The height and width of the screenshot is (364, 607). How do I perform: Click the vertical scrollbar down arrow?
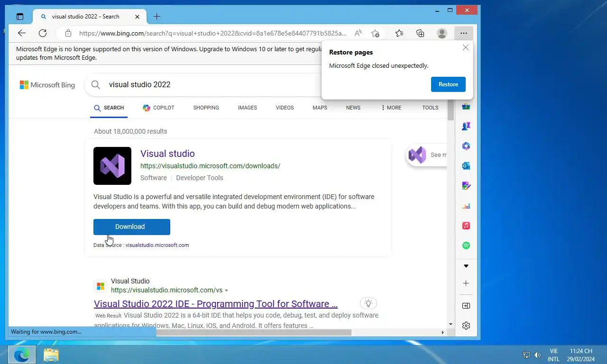pyautogui.click(x=451, y=324)
